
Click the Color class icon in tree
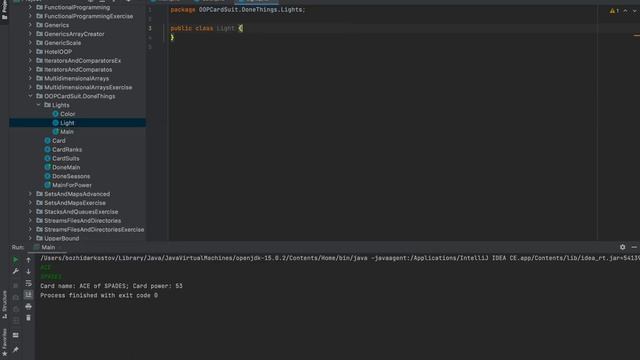click(x=56, y=114)
